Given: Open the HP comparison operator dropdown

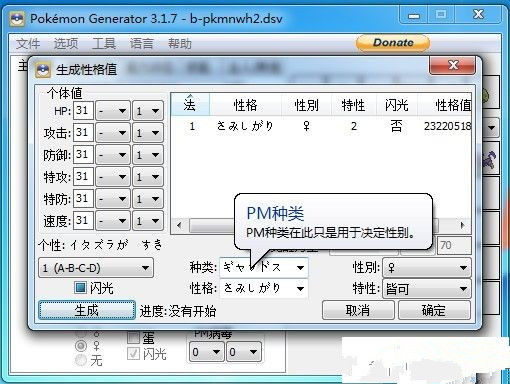Looking at the screenshot, I should point(113,110).
